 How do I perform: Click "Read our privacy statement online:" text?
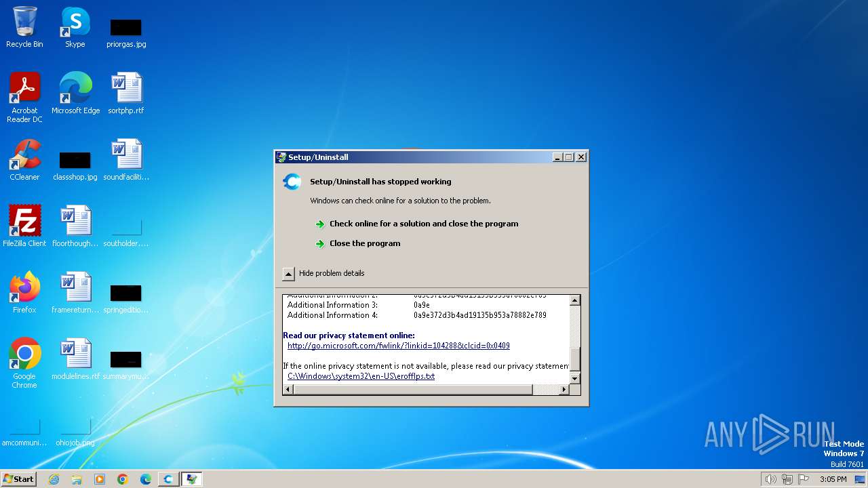click(349, 335)
